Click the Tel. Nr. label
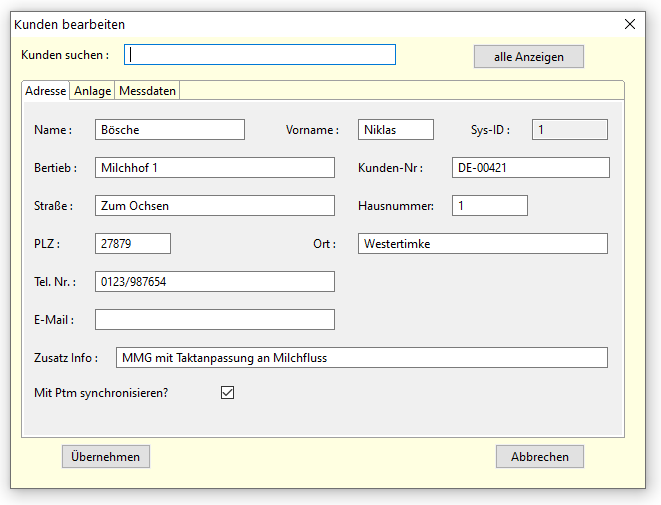This screenshot has height=505, width=661. 55,282
